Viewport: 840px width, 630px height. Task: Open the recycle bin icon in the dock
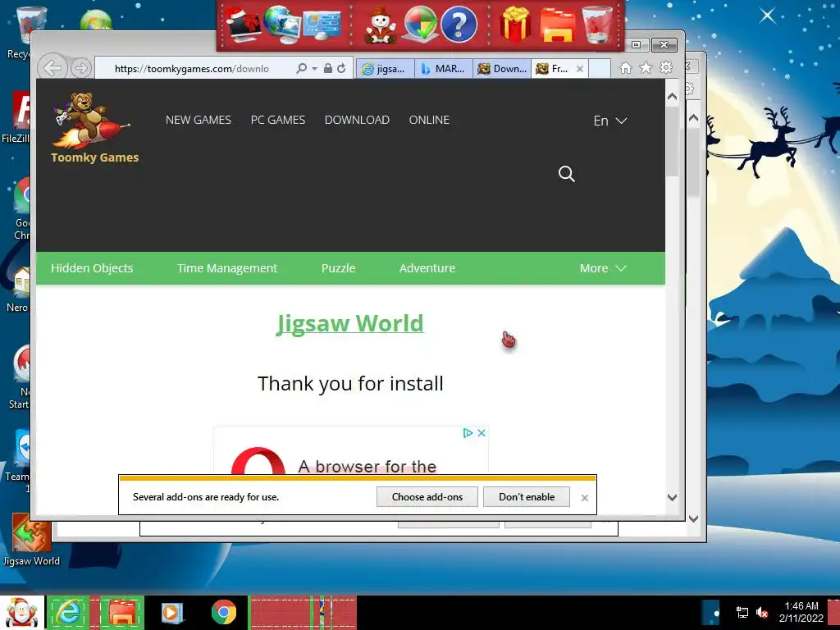597,25
